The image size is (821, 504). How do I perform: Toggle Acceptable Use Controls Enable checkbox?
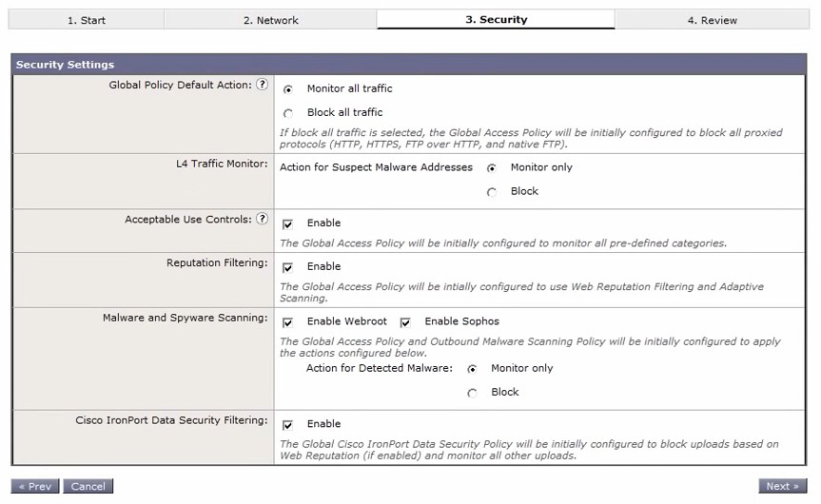[288, 223]
